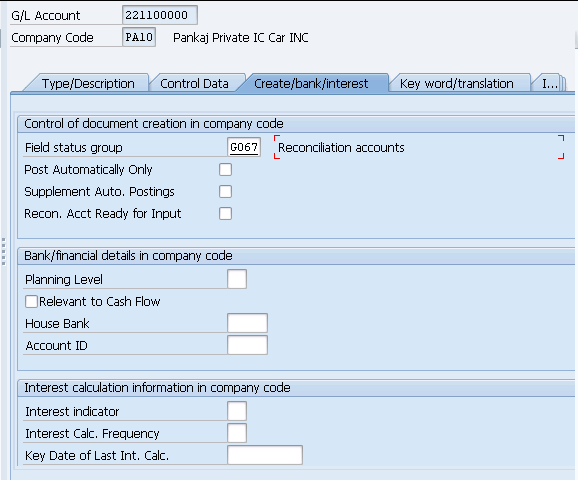
Task: Show the hidden tabs list icon
Action: click(563, 83)
